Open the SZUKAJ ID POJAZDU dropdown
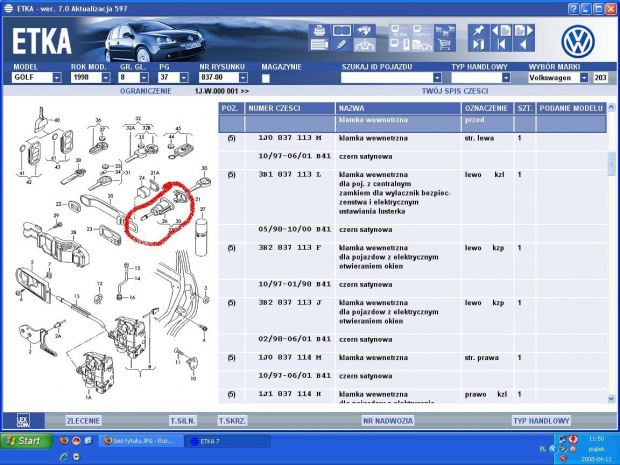 437,78
